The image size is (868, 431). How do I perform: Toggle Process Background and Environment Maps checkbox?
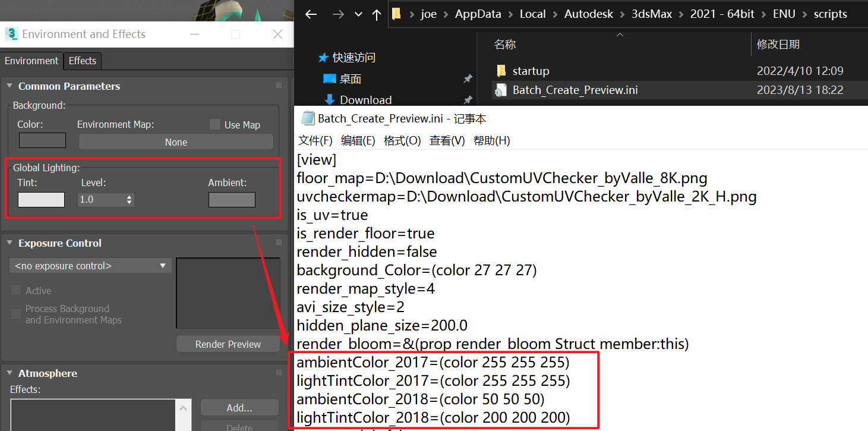coord(16,314)
